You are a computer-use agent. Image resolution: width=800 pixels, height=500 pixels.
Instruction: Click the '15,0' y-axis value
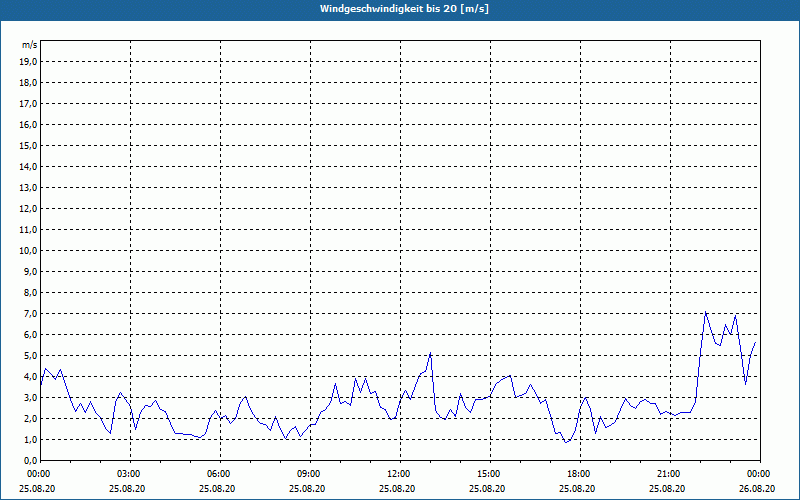pos(29,145)
